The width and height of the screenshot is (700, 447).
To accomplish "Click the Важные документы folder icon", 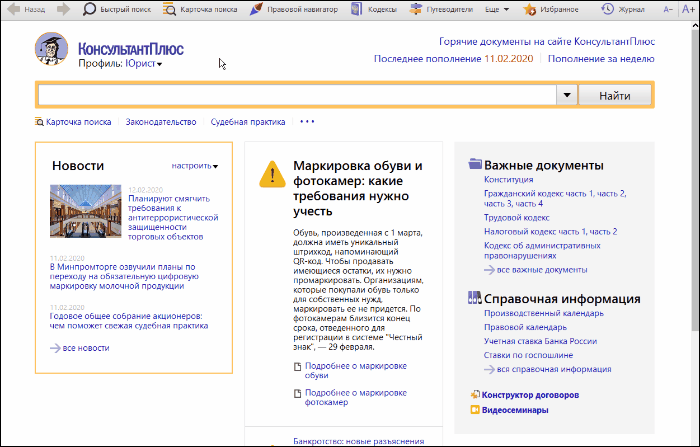I will coord(475,164).
